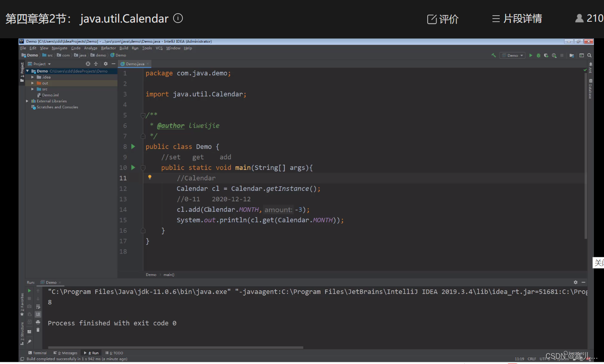The height and width of the screenshot is (364, 604).
Task: Click run gutter arrow at line 10
Action: tap(133, 168)
